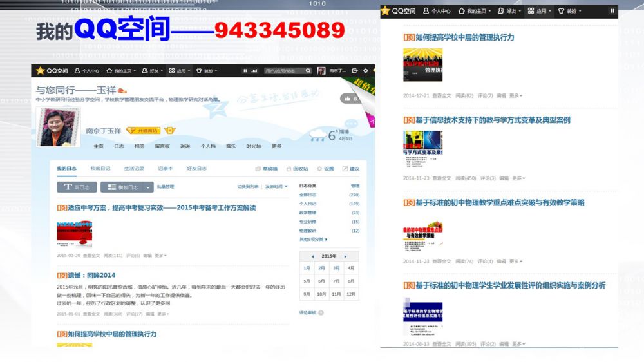Screen dimensions: 644x362
Task: Click the pause icon in left top bar
Action: (245, 71)
